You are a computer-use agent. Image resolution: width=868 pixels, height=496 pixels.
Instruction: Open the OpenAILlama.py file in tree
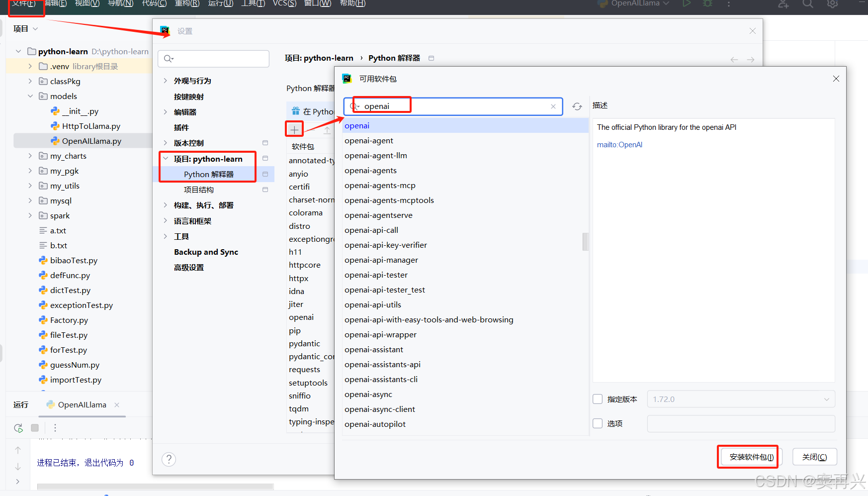point(91,141)
